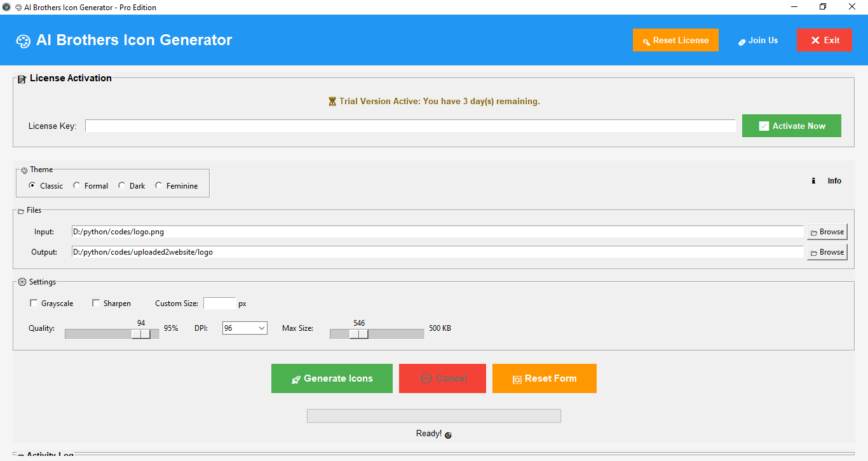Viewport: 868px width, 461px height.
Task: Click the app icon in title bar
Action: click(x=6, y=7)
